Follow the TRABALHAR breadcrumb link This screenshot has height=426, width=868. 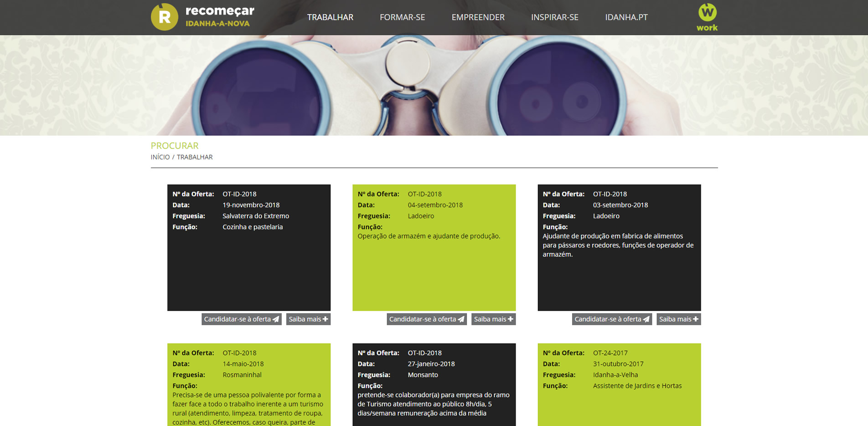(195, 157)
